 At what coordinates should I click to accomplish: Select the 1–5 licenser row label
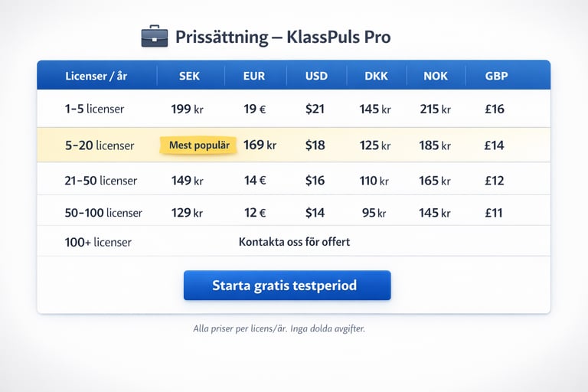94,109
